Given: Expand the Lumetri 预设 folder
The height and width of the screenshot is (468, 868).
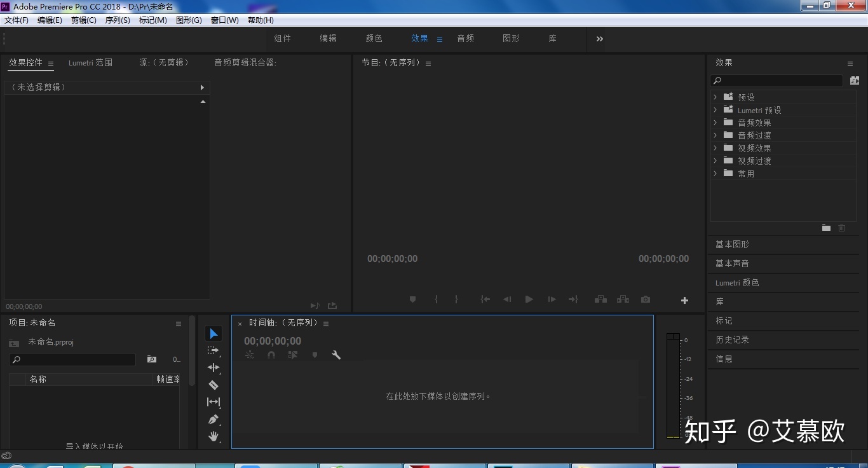Looking at the screenshot, I should (x=715, y=110).
